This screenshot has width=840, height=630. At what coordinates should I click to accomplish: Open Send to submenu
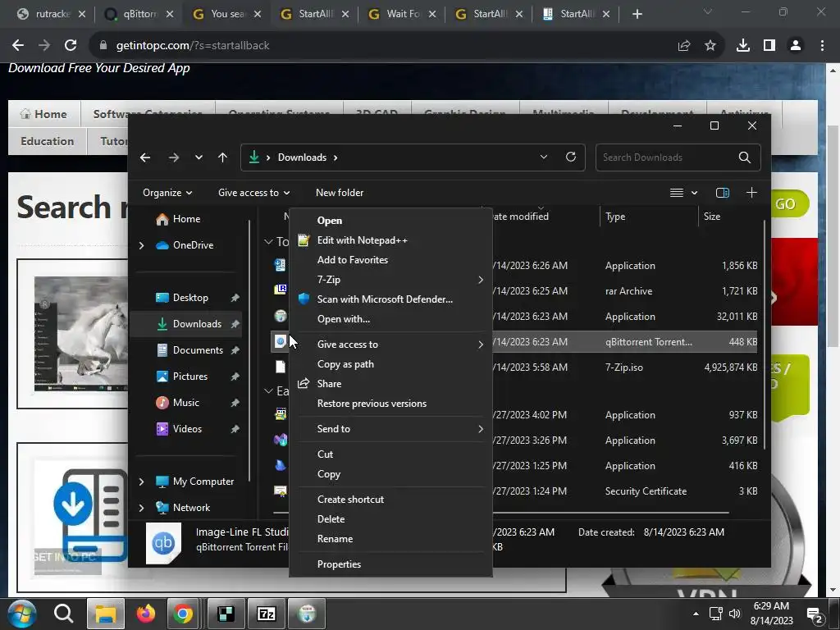(x=391, y=429)
